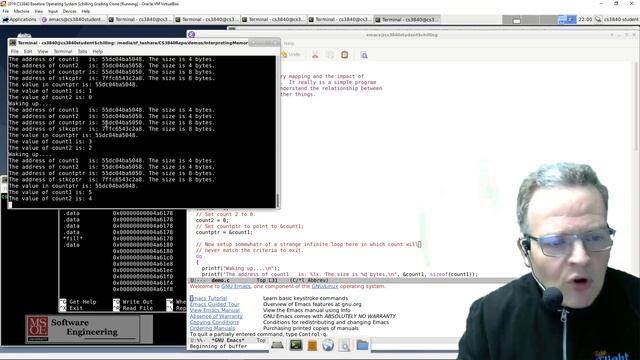The height and width of the screenshot is (360, 640).
Task: Click 'Get Help' shortcut in the nano terminal
Action: click(x=78, y=302)
